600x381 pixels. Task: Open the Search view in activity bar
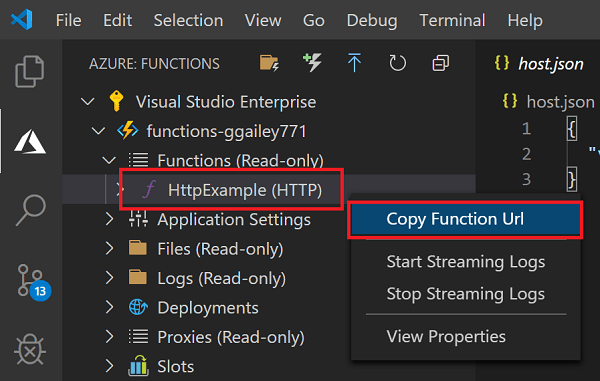coord(31,210)
